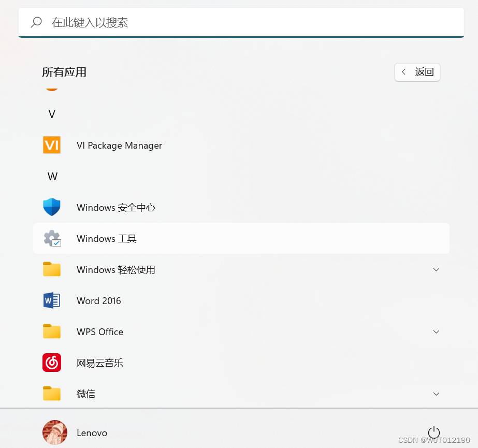The height and width of the screenshot is (448, 478).
Task: Click the WPS Office label
Action: (100, 332)
